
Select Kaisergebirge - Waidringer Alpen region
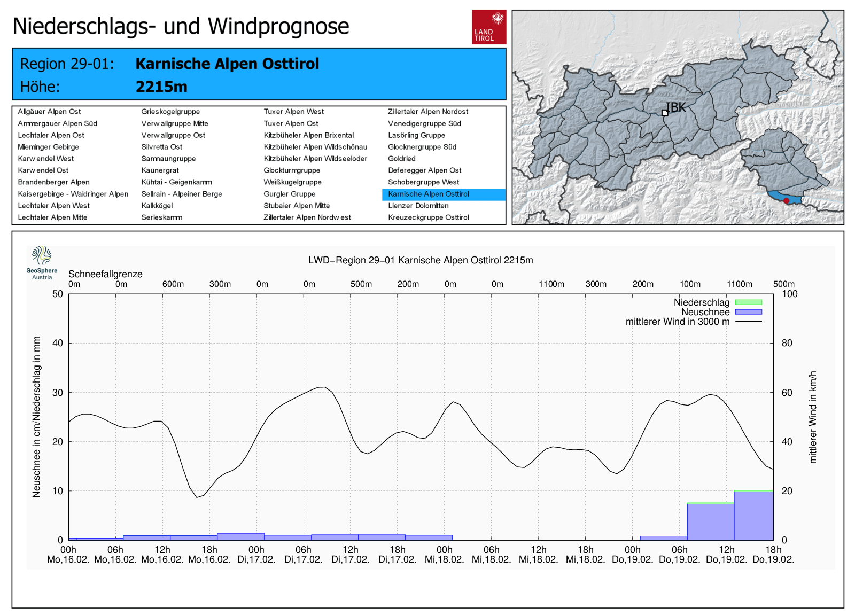click(73, 194)
